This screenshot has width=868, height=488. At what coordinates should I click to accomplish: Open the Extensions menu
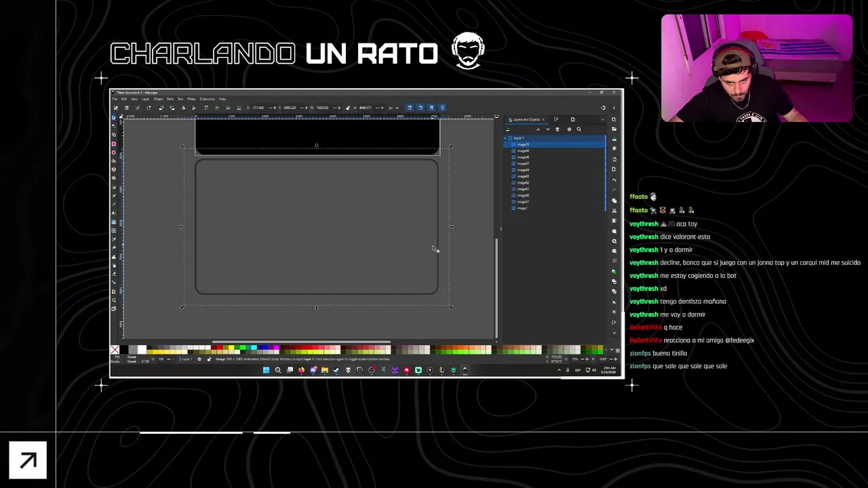208,99
